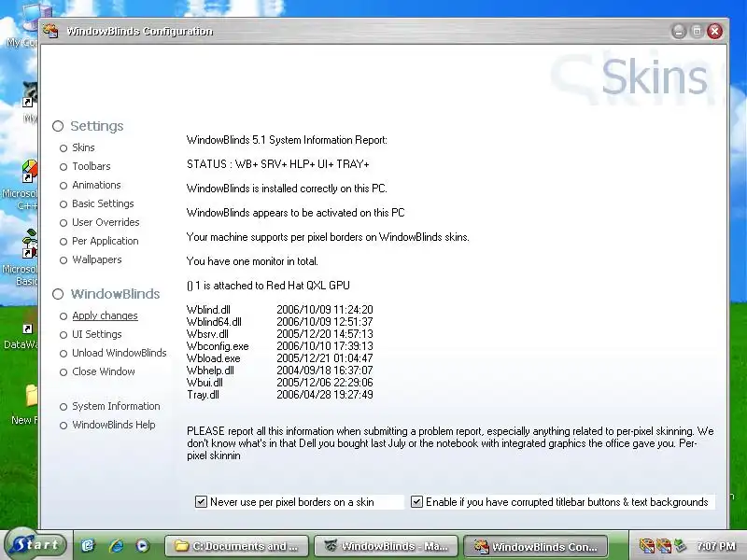This screenshot has height=560, width=747.
Task: Click the Wbconfig.exe entry in report
Action: click(218, 346)
